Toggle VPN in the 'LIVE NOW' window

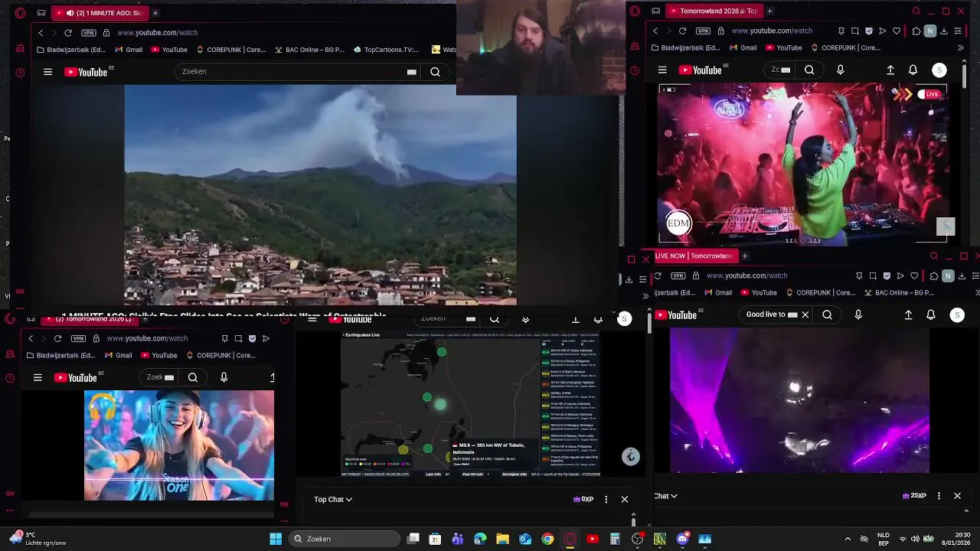(x=678, y=276)
